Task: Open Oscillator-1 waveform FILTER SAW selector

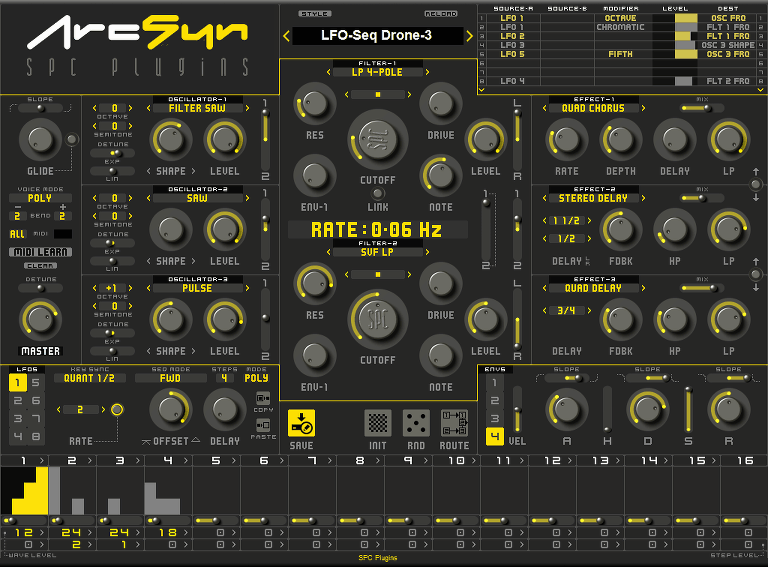Action: (197, 108)
